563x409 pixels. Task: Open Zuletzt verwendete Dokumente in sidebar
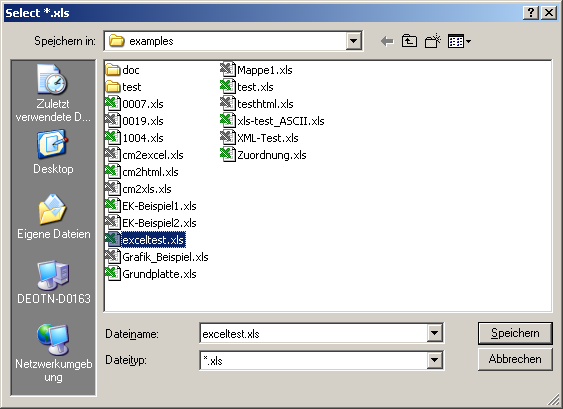pyautogui.click(x=53, y=93)
